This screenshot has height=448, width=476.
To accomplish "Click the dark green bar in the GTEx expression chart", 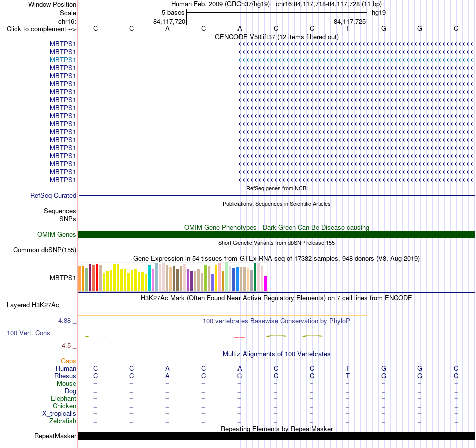I will (255, 277).
